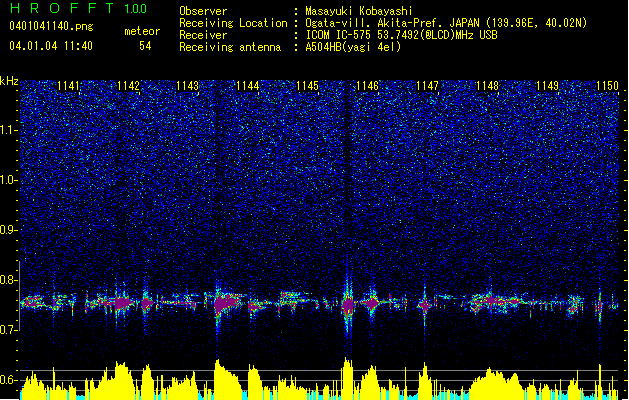
Task: Click the 'meteor' count label
Action: tap(142, 31)
